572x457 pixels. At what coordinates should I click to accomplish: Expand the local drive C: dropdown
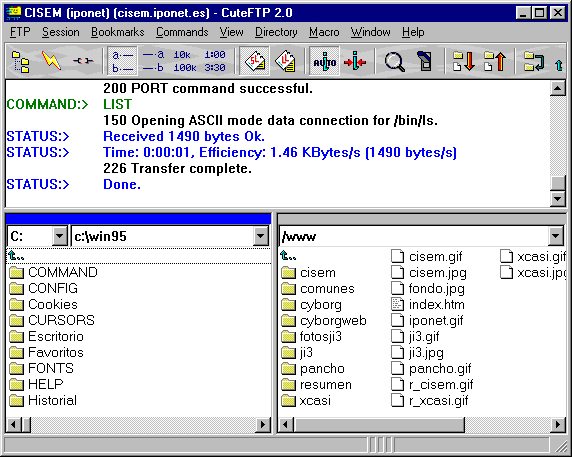coord(59,236)
